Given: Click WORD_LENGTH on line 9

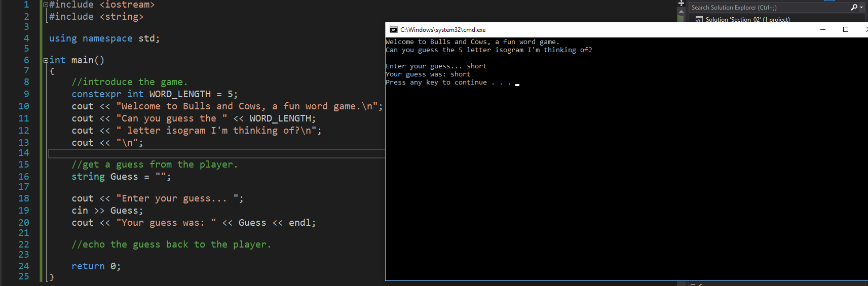Looking at the screenshot, I should (180, 94).
